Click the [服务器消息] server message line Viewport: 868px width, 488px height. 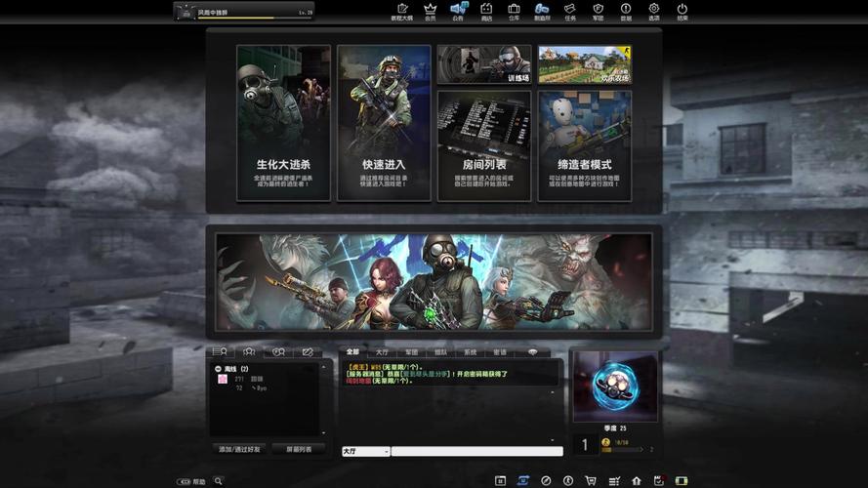[x=427, y=374]
